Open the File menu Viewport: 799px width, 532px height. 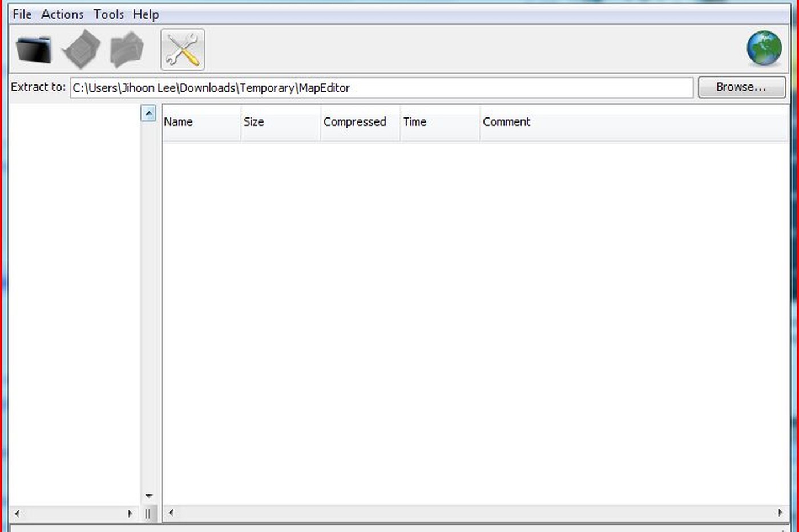(x=22, y=14)
